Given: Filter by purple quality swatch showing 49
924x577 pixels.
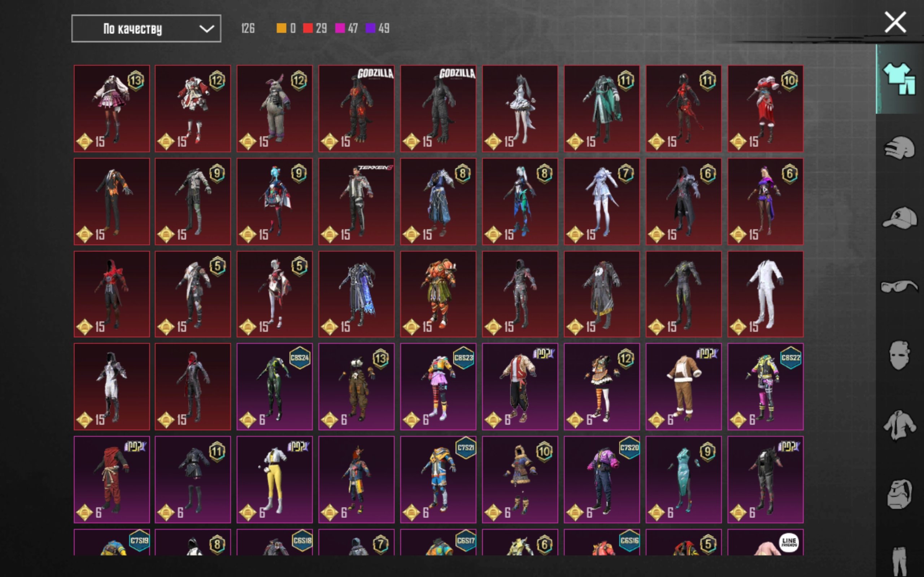Looking at the screenshot, I should coord(370,28).
